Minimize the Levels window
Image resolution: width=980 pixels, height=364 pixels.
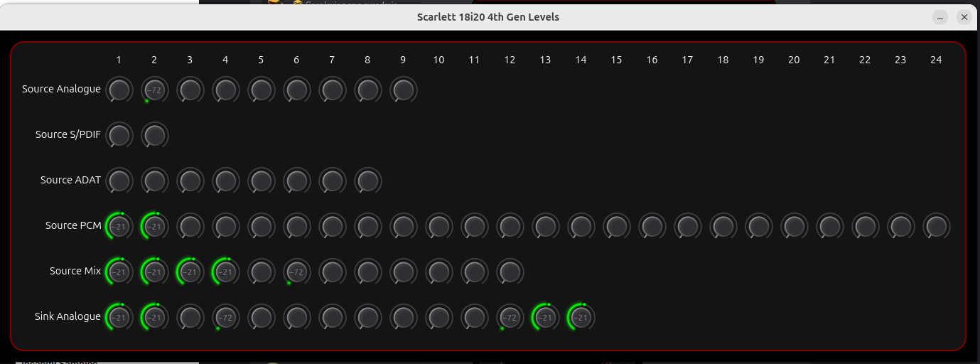940,17
